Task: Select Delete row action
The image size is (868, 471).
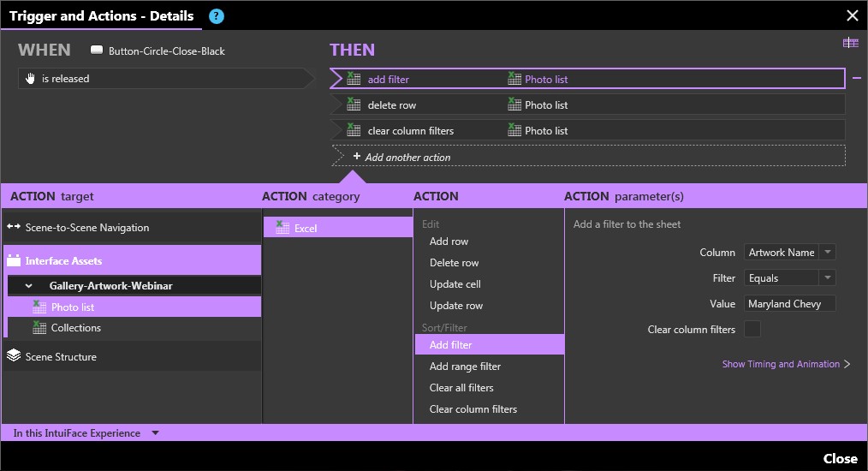Action: 454,263
